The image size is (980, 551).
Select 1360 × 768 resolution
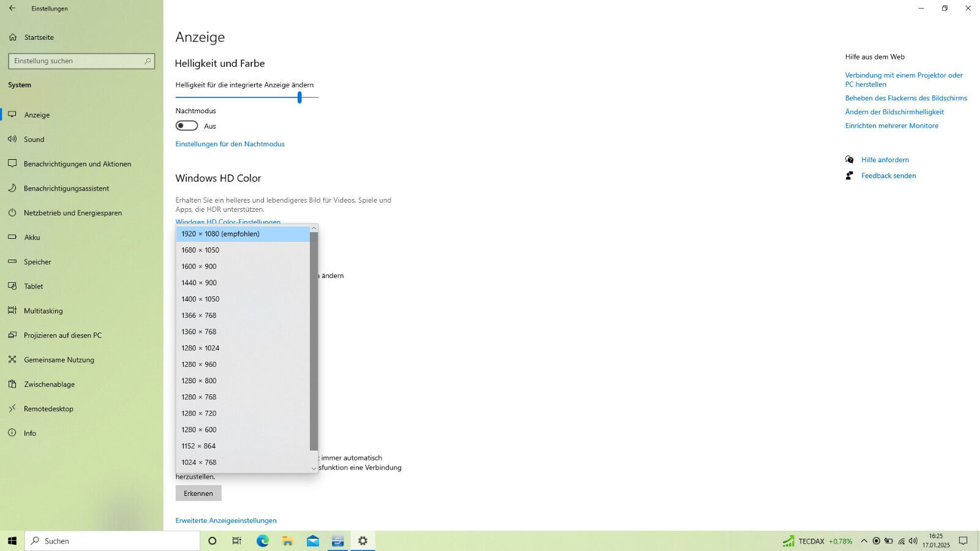tap(243, 332)
